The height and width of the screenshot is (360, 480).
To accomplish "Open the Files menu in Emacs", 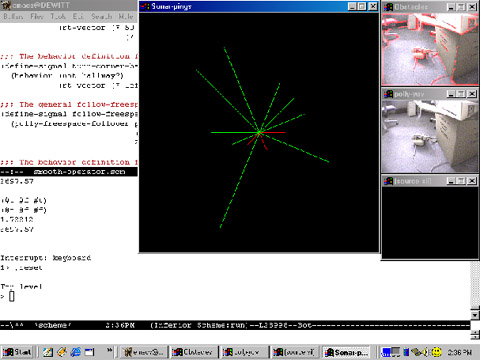I will (x=37, y=16).
